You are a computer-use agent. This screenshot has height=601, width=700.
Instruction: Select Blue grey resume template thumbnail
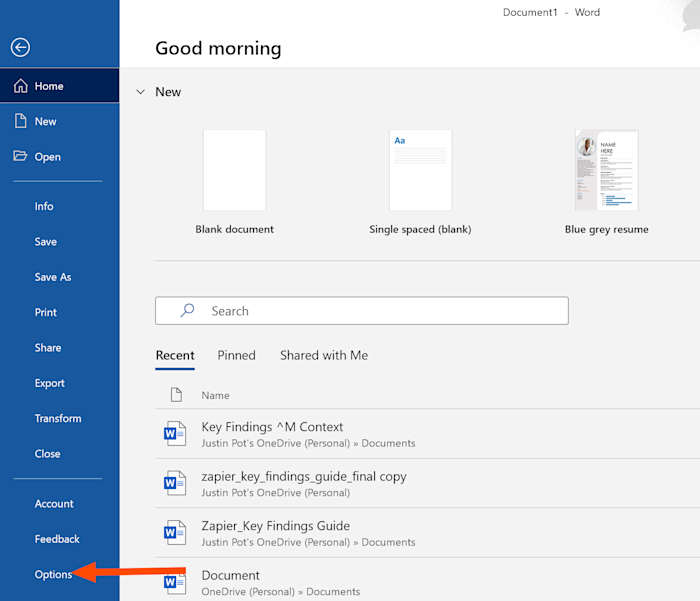click(x=607, y=170)
